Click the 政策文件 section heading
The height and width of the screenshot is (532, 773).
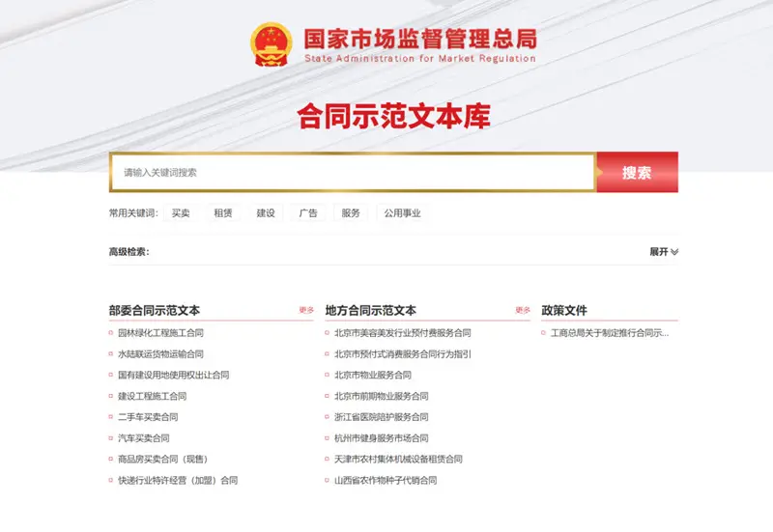pos(564,310)
